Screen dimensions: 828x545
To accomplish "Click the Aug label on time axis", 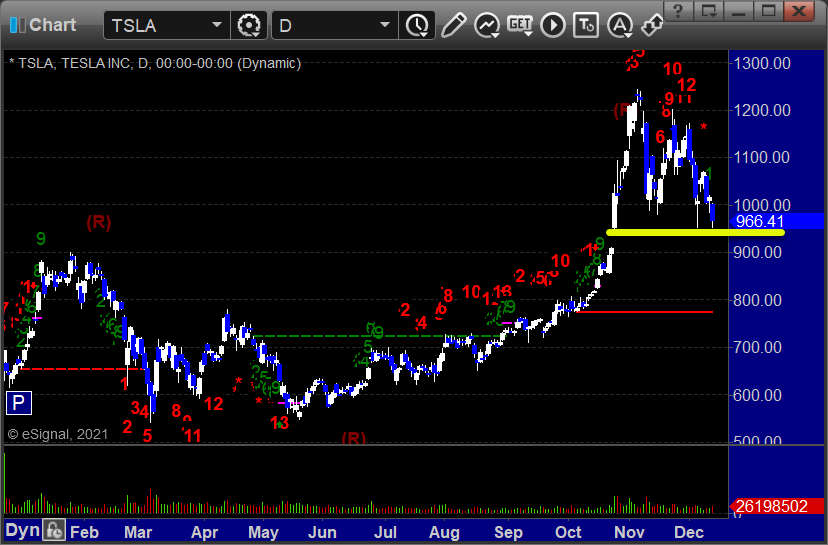I will pos(444,532).
